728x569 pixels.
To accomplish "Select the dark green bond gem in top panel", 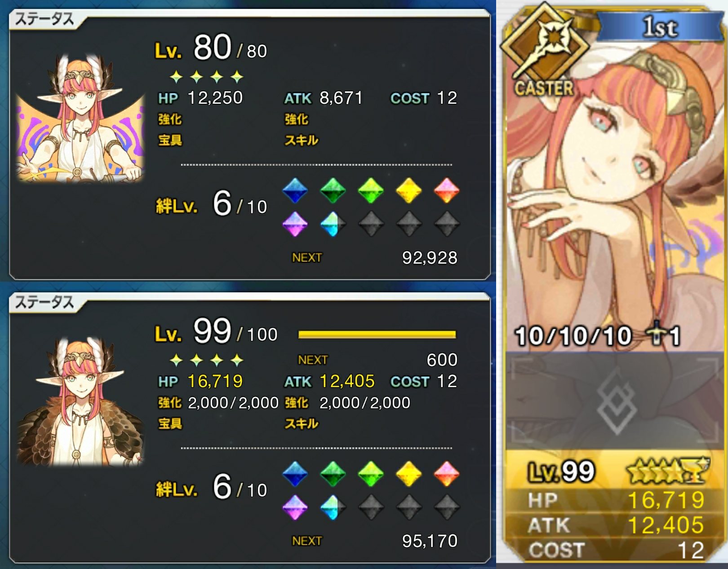I will point(333,190).
